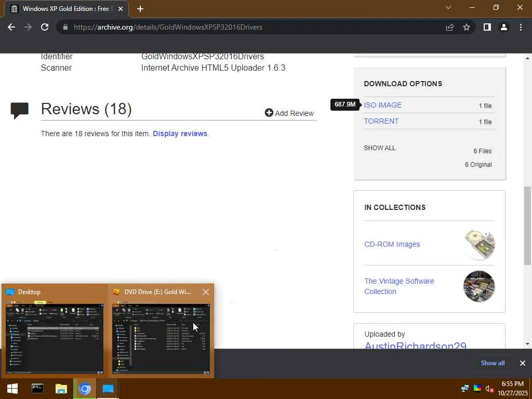Click the address bar URL
Viewport: 532px width, 399px height.
coord(168,27)
